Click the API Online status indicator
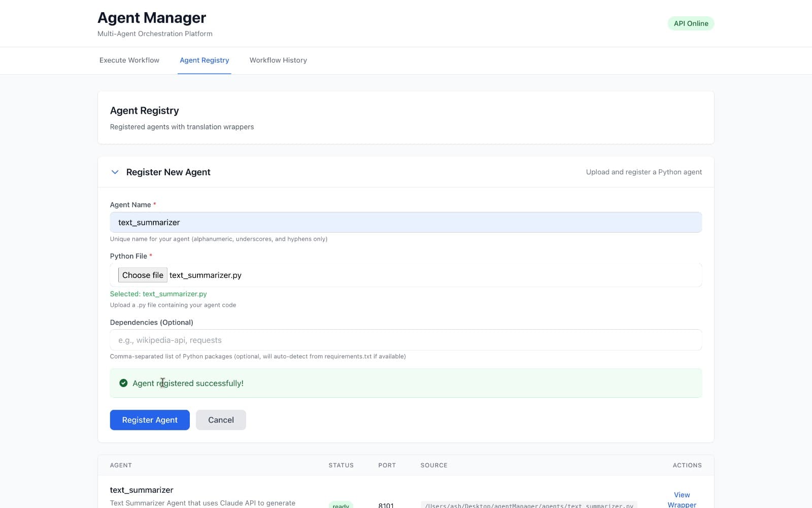Viewport: 812px width, 508px height. pos(690,23)
